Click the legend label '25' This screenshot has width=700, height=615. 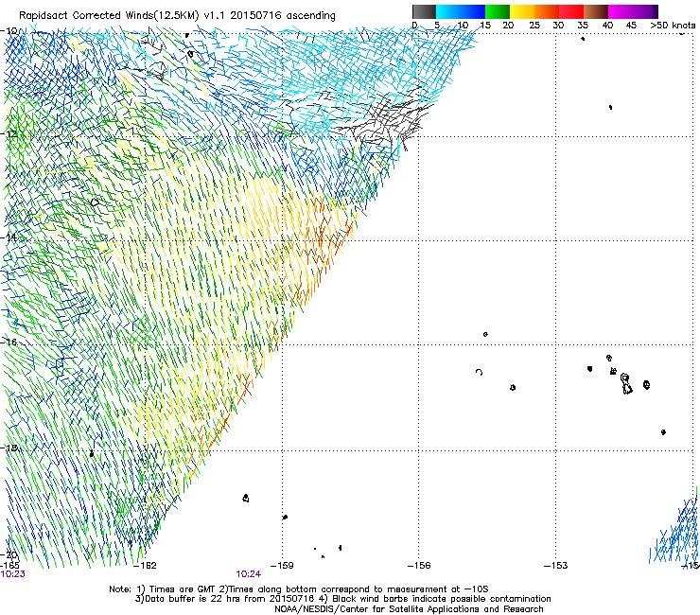point(534,26)
